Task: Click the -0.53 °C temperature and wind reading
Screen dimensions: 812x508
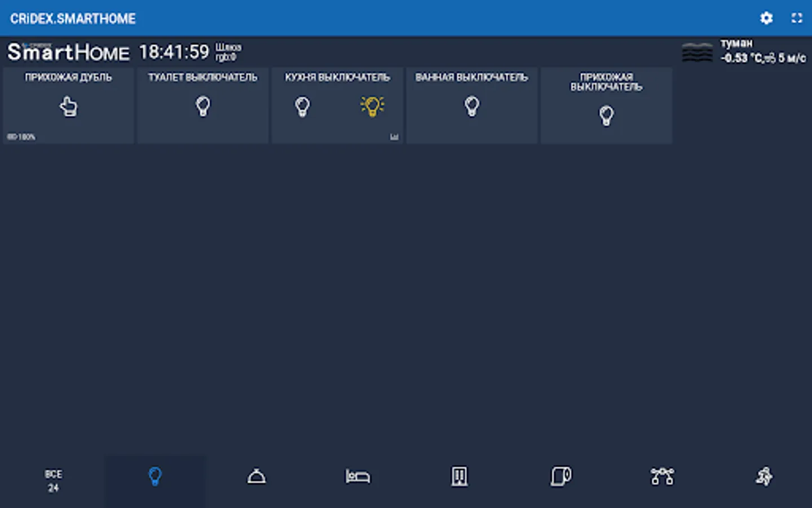Action: tap(764, 58)
